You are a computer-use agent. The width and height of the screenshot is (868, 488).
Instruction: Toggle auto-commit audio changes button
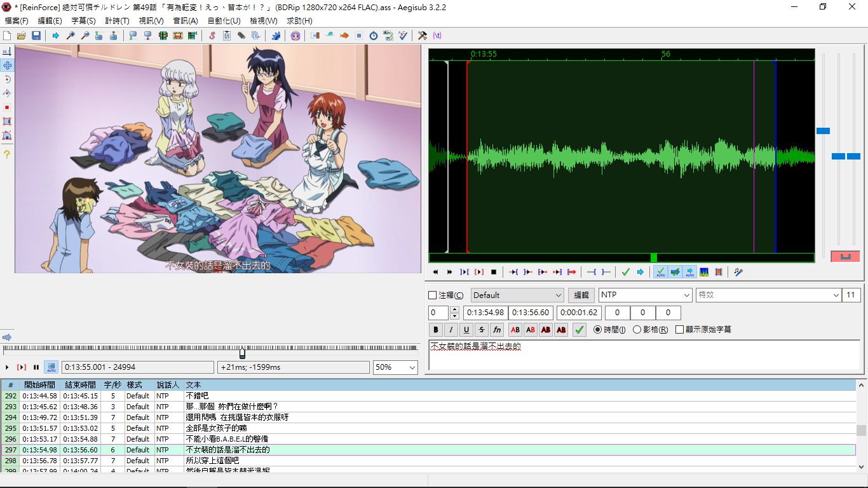pyautogui.click(x=661, y=272)
